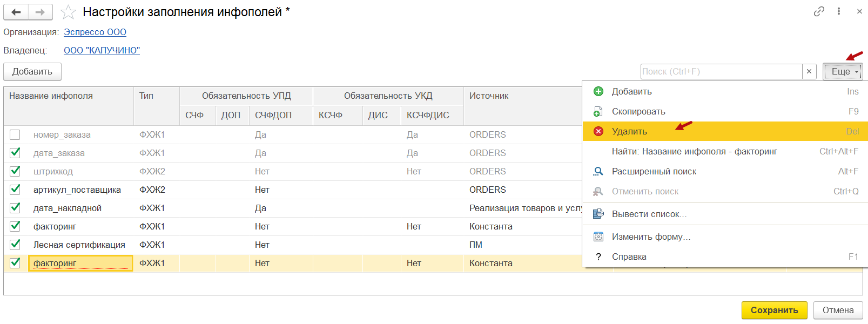Screen dimensions: 868x324
Task: Edit the highlighted факторинг name cell
Action: coord(80,263)
